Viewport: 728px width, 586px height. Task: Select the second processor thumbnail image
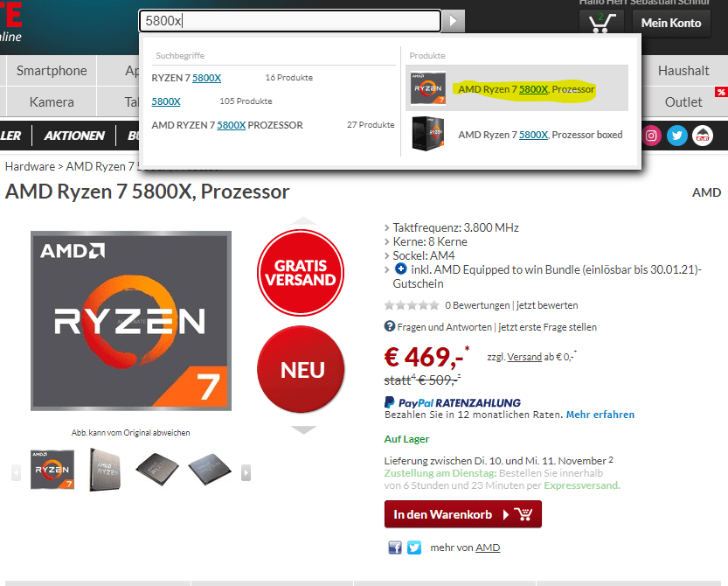tap(106, 470)
